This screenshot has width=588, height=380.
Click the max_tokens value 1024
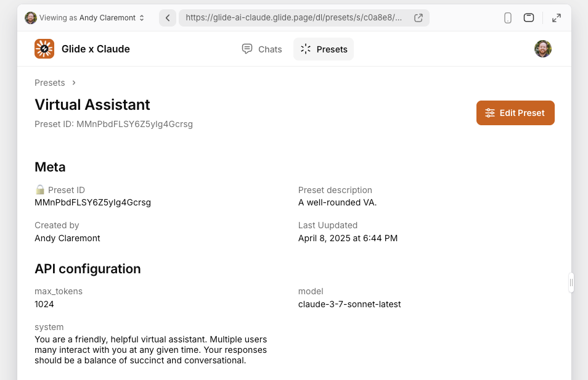pyautogui.click(x=44, y=304)
